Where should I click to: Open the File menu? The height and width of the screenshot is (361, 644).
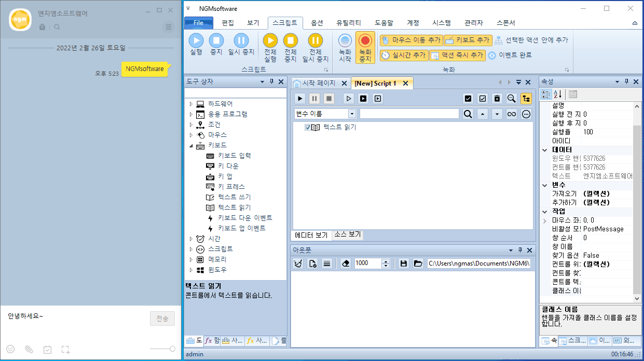pyautogui.click(x=199, y=23)
